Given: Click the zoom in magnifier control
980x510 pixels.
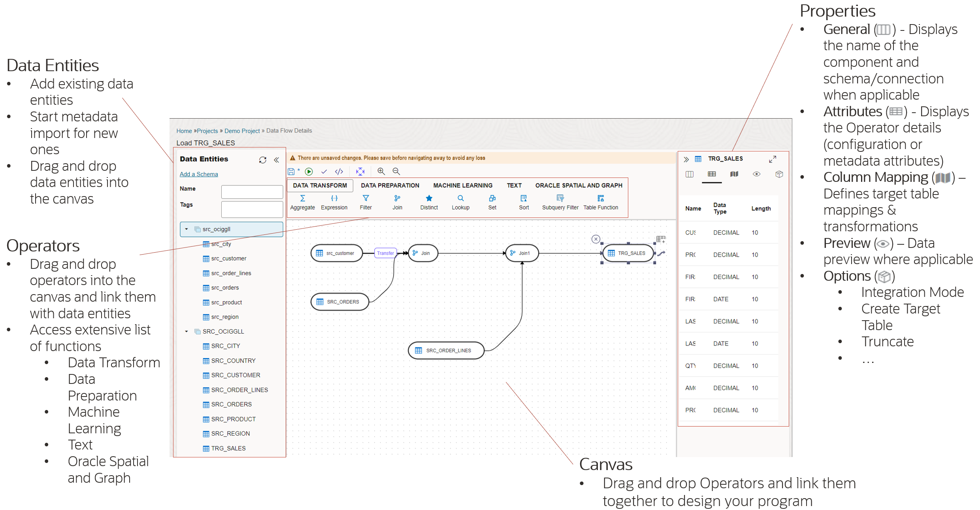Looking at the screenshot, I should [381, 172].
